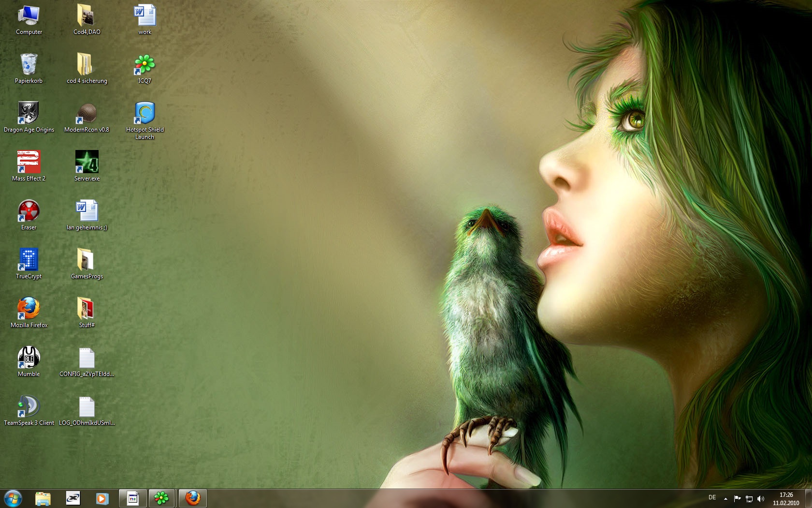Screen dimensions: 812x508
Task: Click the Show desktop button by the clock
Action: click(x=808, y=499)
